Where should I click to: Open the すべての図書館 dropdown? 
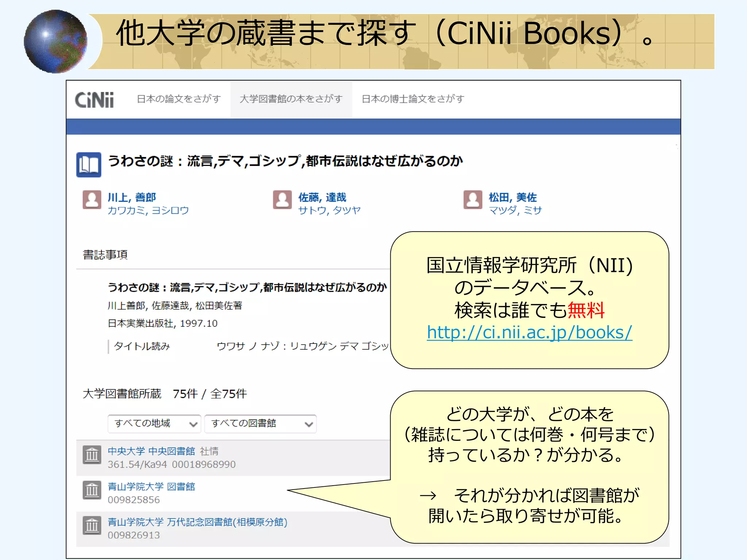(x=260, y=424)
